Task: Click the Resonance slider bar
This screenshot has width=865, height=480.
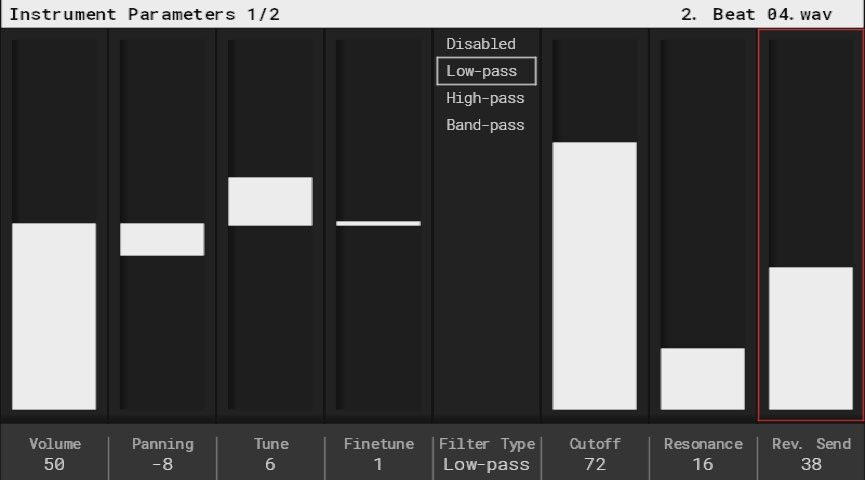Action: (702, 378)
